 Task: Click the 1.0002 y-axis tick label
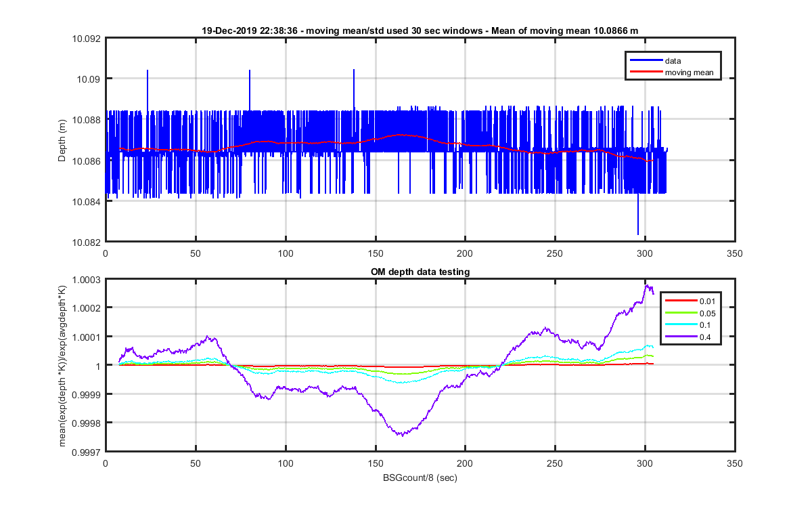87,308
